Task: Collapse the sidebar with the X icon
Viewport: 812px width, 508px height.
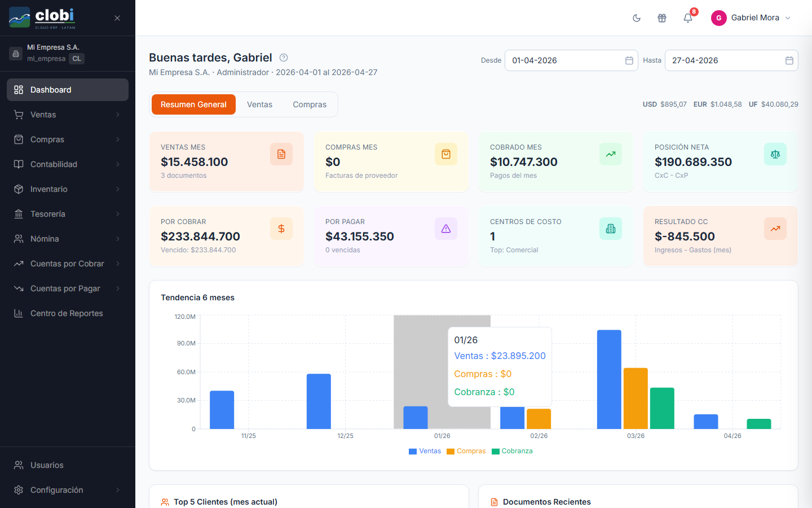Action: click(x=117, y=18)
